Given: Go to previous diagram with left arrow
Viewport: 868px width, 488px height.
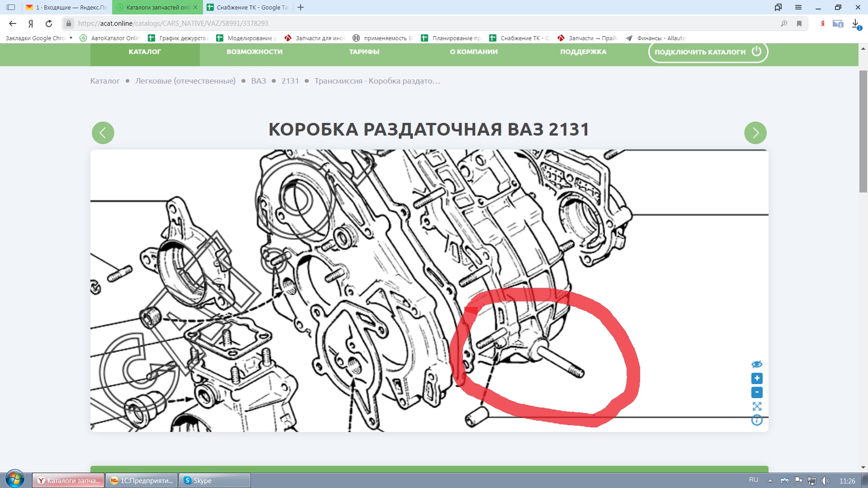Looking at the screenshot, I should click(103, 133).
